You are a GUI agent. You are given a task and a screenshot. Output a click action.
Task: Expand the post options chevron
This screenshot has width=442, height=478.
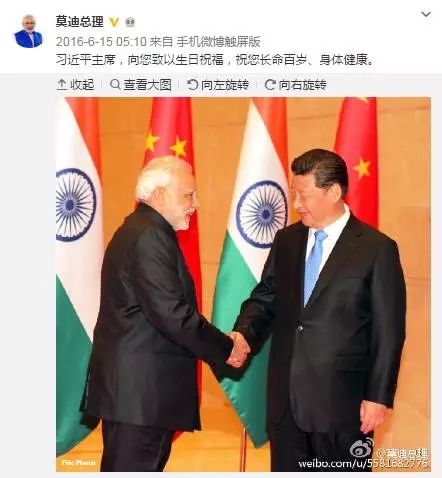click(x=426, y=14)
